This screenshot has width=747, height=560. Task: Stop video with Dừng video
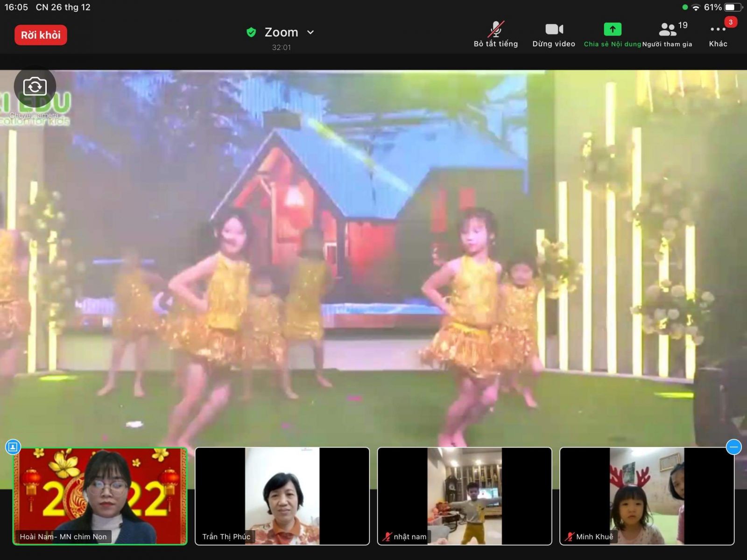[554, 35]
